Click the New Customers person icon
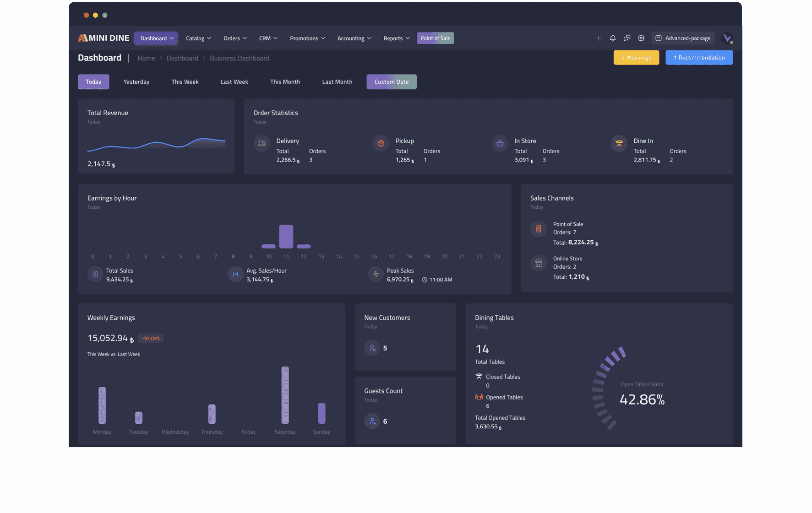 (x=372, y=348)
